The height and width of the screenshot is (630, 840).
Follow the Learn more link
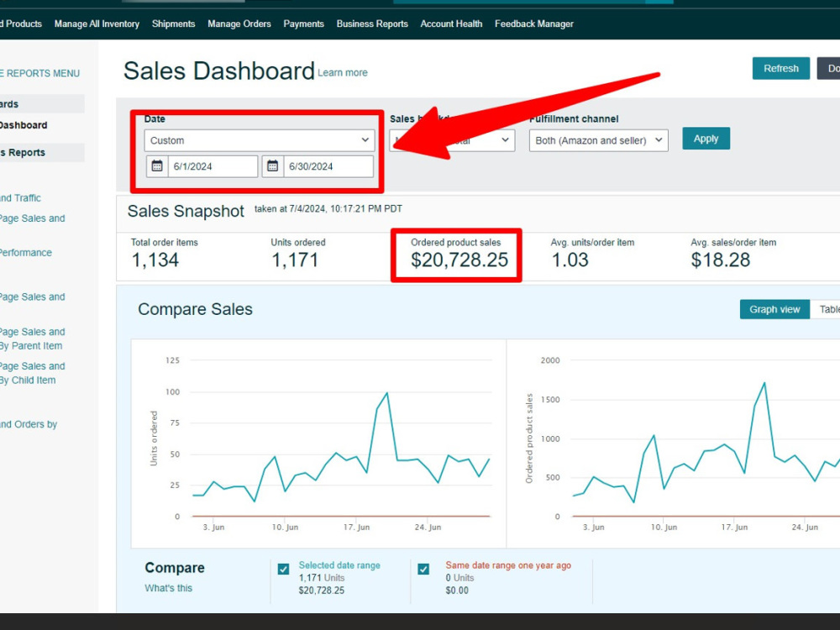point(343,73)
